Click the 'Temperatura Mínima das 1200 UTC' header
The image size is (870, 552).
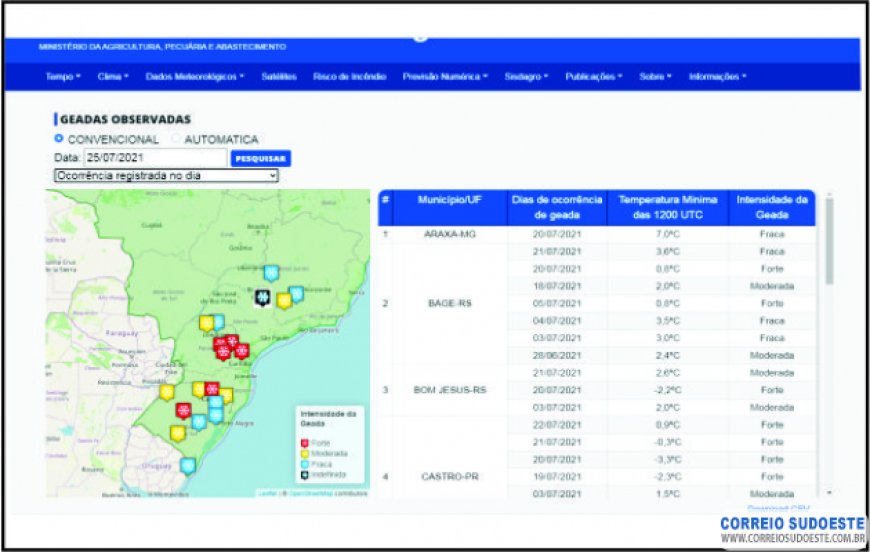pos(667,207)
